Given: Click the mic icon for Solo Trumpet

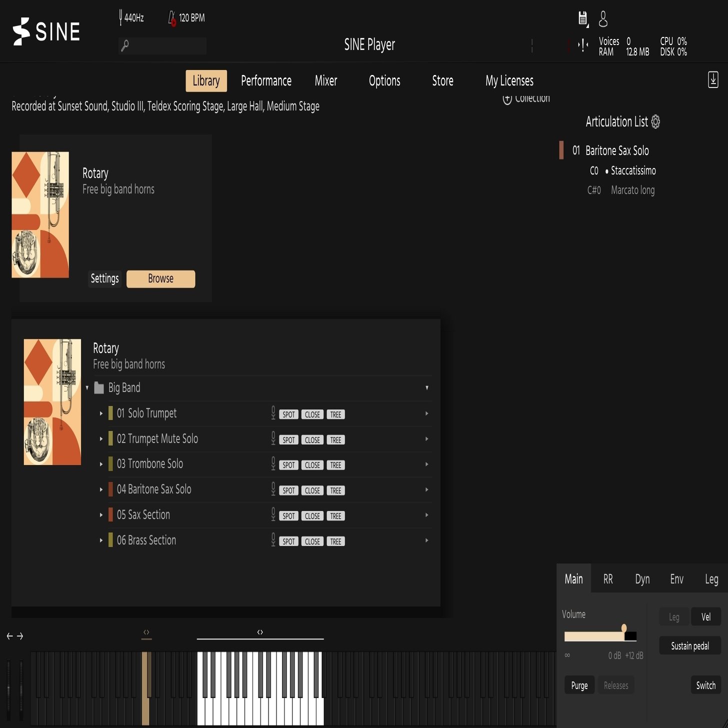Looking at the screenshot, I should (x=273, y=412).
